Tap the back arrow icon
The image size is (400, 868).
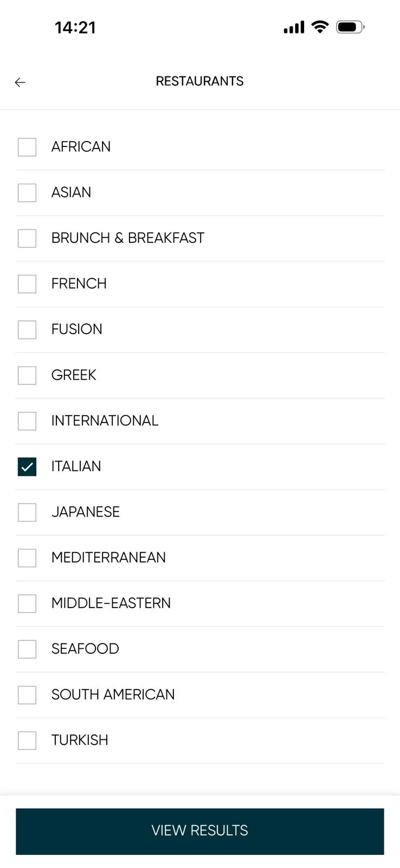(x=20, y=82)
